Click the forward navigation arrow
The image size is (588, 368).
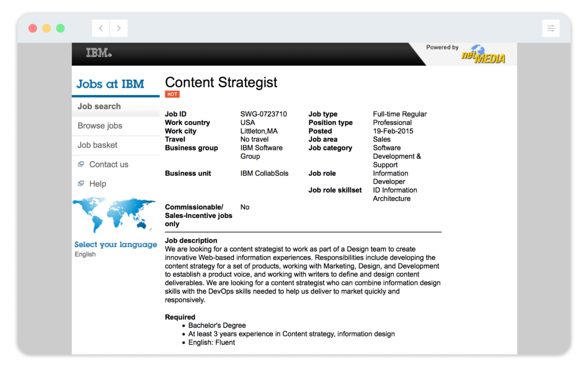(x=119, y=28)
